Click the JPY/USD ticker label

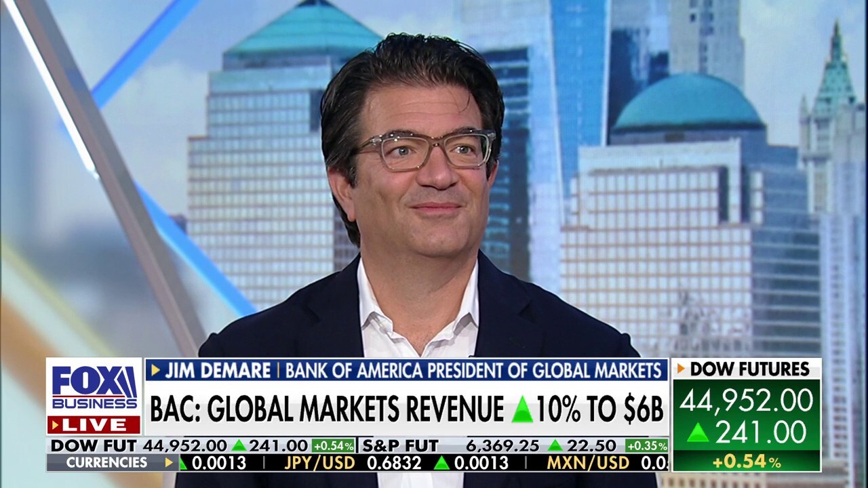coord(320,462)
